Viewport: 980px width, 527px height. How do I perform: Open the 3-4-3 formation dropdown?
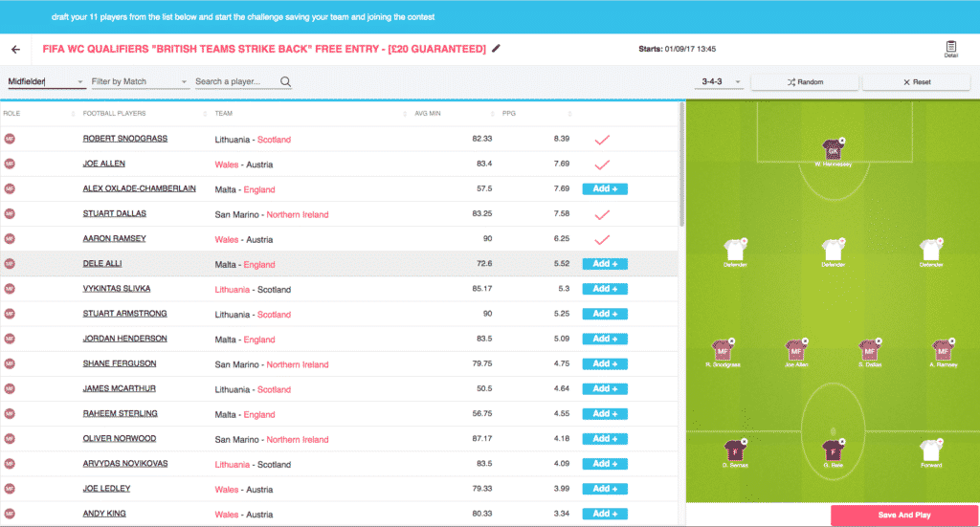click(x=720, y=82)
